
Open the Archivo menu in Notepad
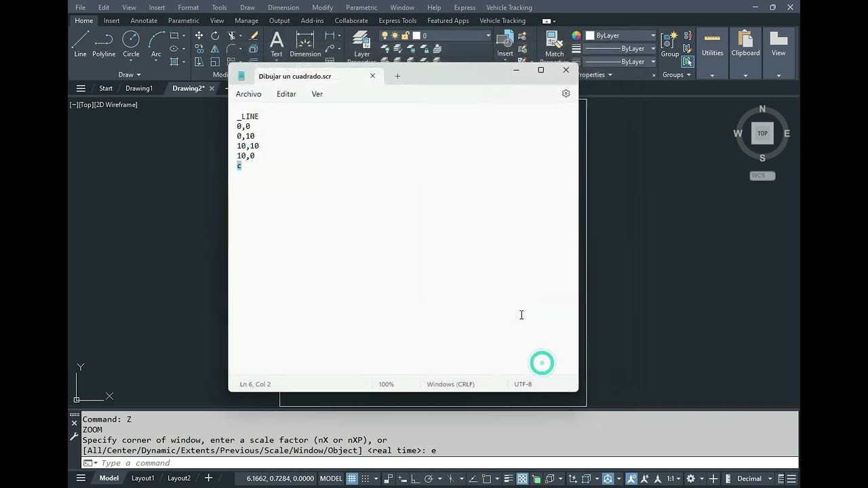coord(248,94)
